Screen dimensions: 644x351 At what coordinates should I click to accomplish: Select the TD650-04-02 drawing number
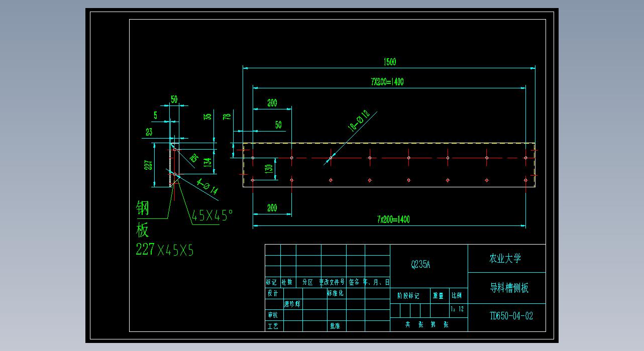click(x=511, y=316)
